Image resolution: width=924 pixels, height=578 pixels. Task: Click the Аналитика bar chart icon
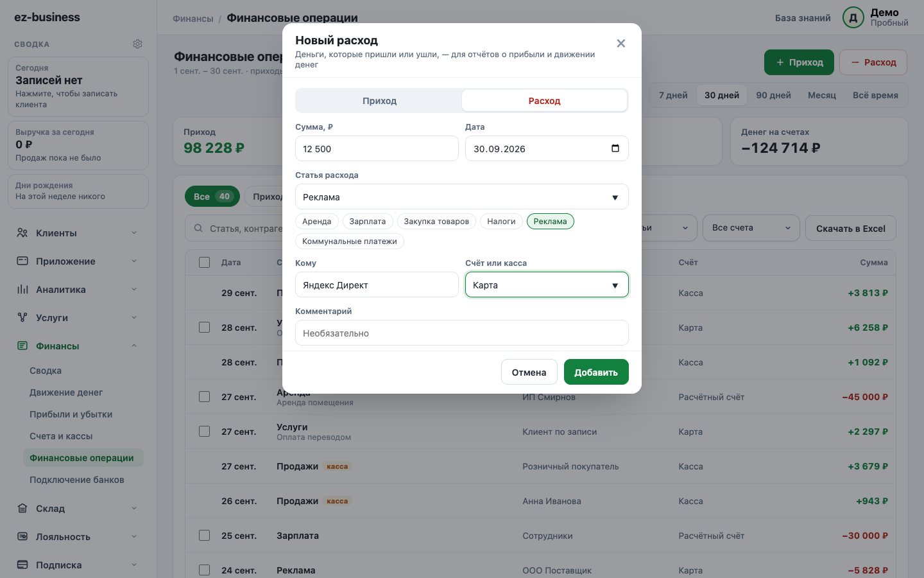[22, 290]
